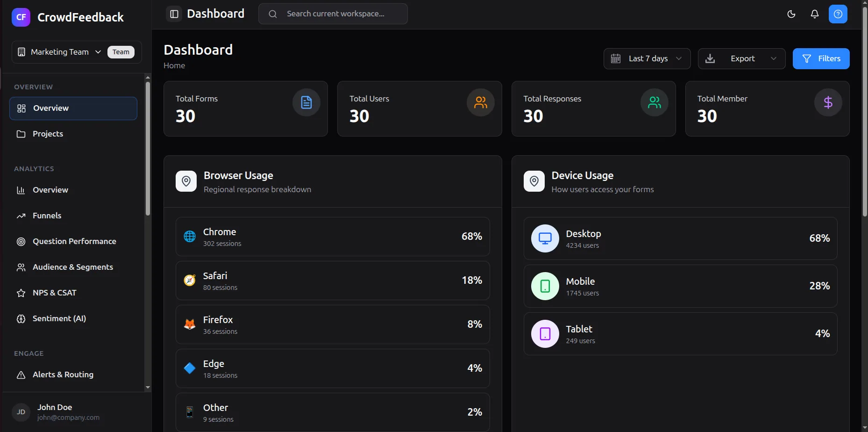Click the Team badge
The height and width of the screenshot is (432, 868).
121,52
